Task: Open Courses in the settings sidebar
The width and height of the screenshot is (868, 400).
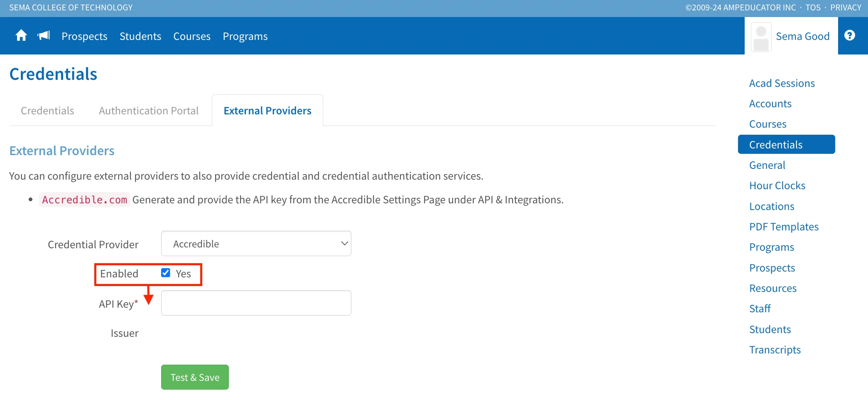Action: pyautogui.click(x=768, y=124)
